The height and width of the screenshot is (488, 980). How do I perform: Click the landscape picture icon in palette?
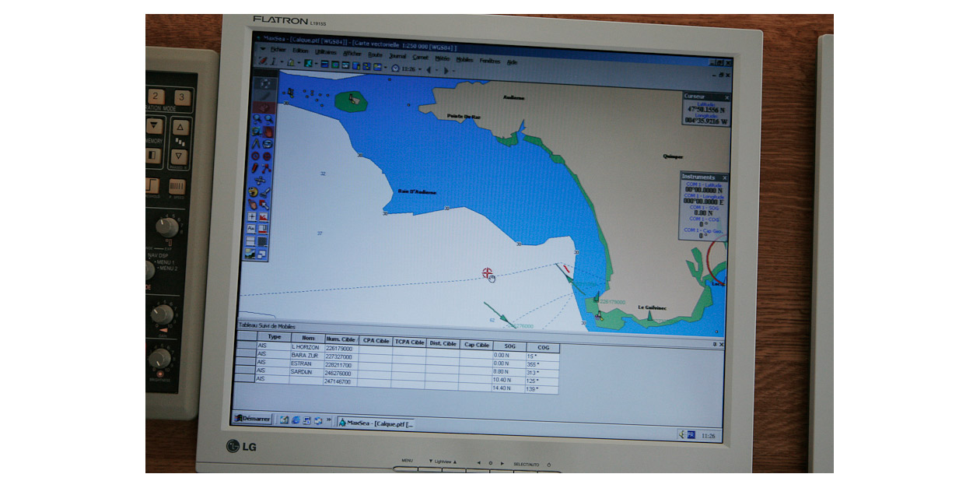click(x=250, y=254)
